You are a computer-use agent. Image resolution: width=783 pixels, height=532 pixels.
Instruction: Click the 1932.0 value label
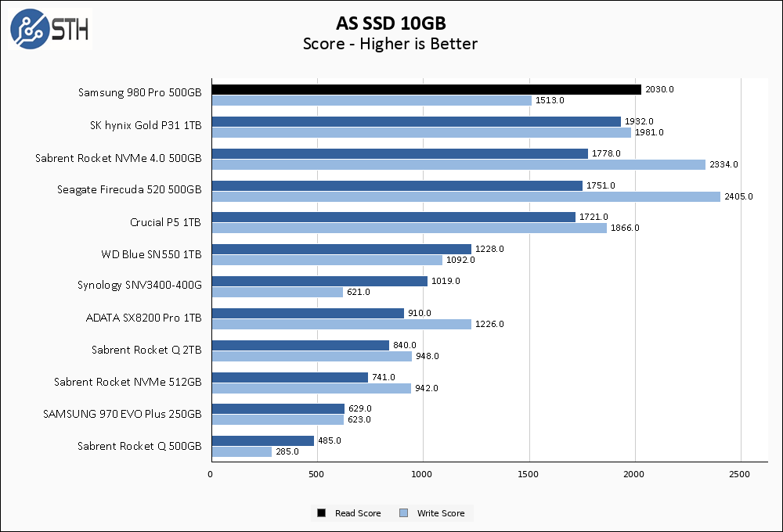(x=639, y=121)
